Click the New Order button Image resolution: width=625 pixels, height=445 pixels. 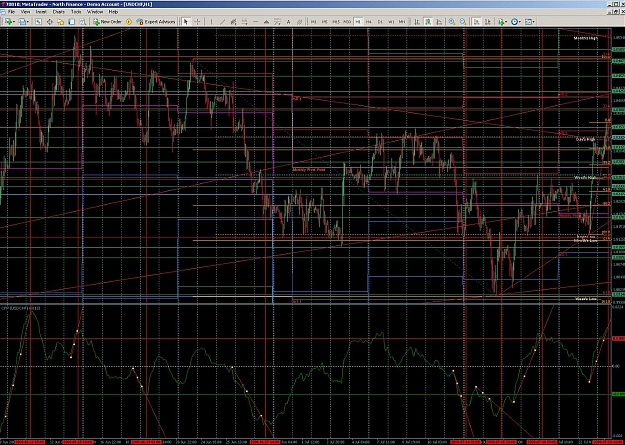[108, 22]
